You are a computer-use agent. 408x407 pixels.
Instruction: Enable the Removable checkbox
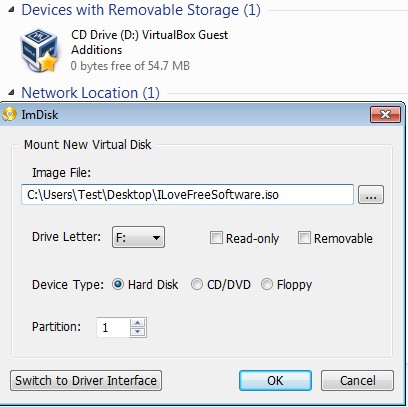tap(304, 238)
